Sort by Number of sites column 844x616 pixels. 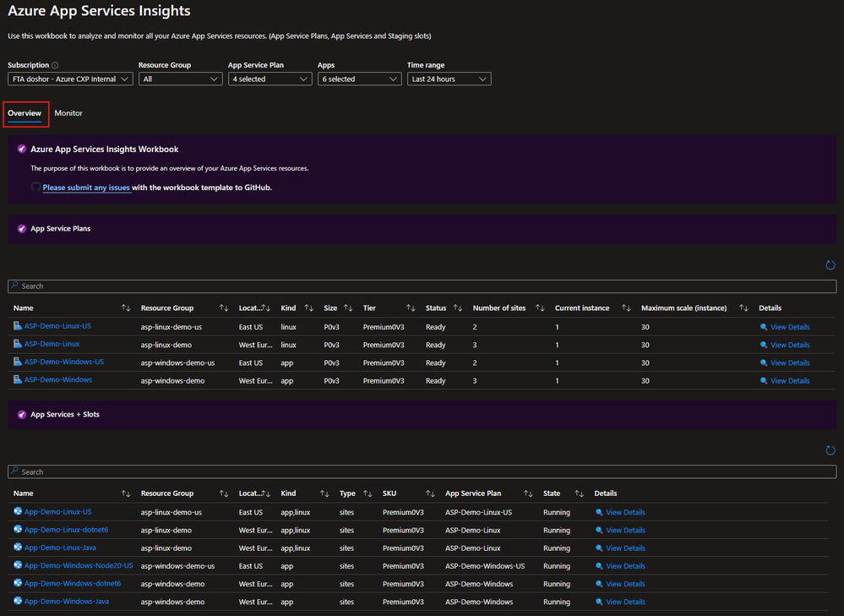pos(540,308)
